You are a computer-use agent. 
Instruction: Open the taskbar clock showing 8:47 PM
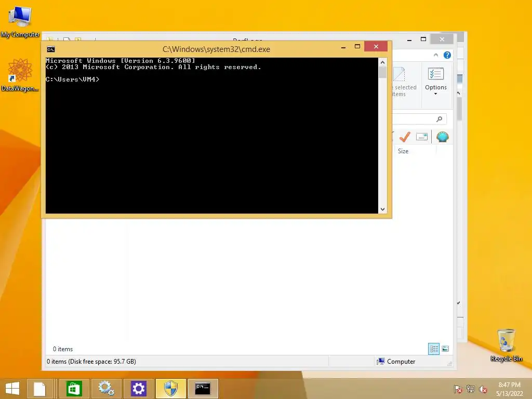pos(510,389)
